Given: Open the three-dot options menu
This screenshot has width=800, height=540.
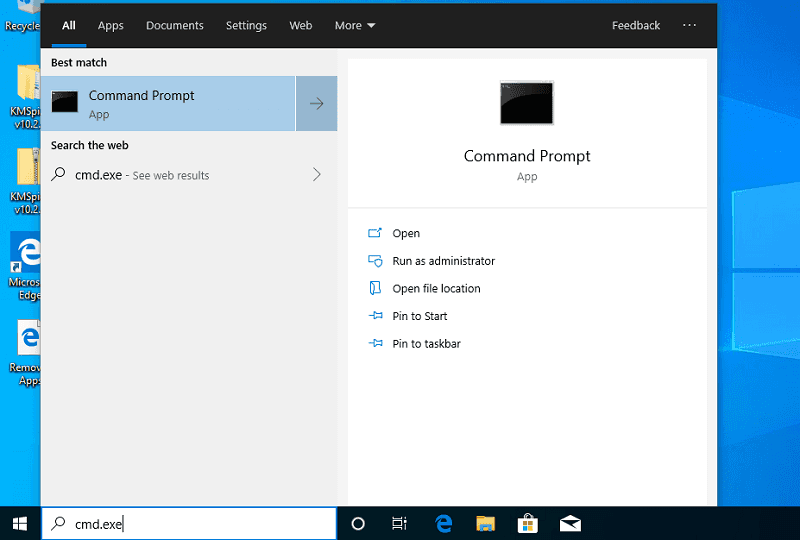Looking at the screenshot, I should click(x=689, y=26).
